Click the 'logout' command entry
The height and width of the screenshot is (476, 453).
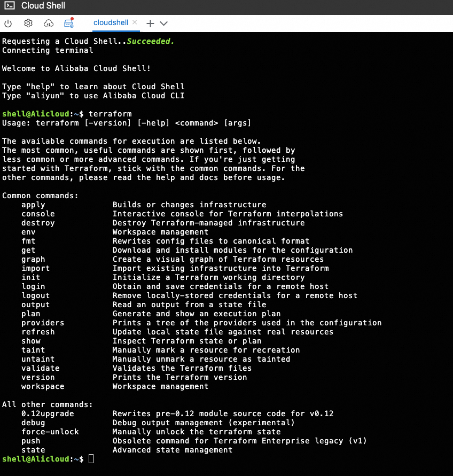(x=35, y=295)
